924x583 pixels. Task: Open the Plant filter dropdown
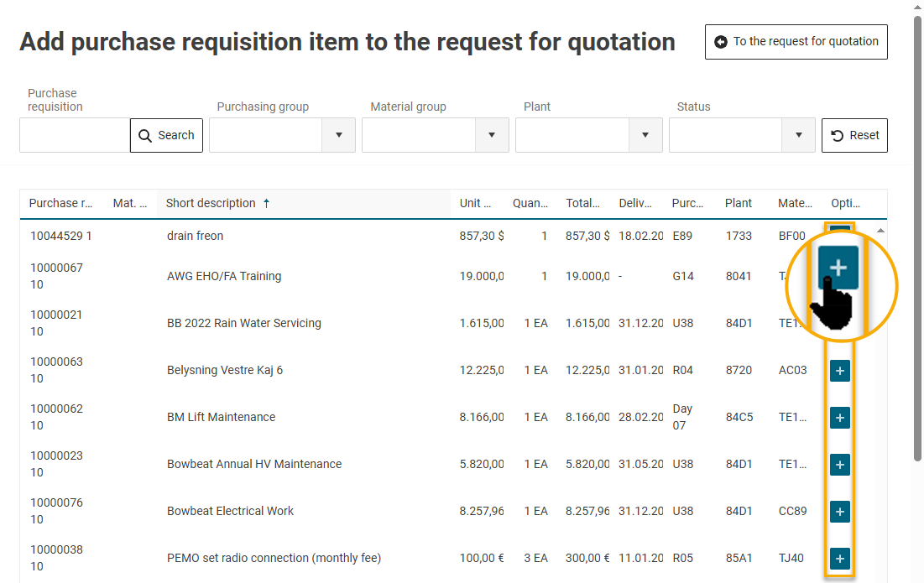[645, 135]
